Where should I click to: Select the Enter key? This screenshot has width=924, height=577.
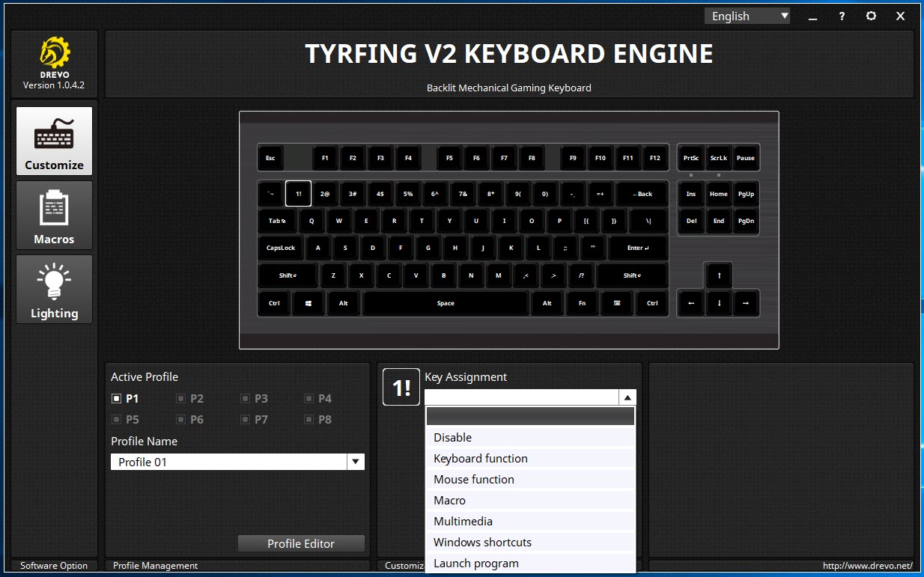click(x=638, y=248)
